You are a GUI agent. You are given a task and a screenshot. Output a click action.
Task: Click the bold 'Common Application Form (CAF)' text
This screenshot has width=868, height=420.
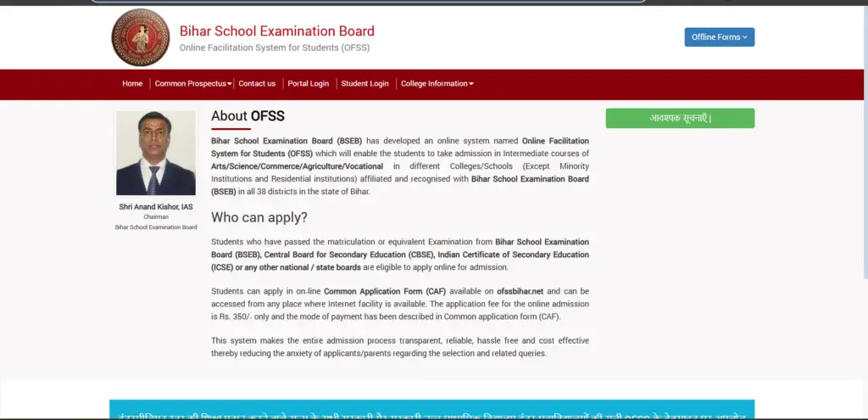385,291
